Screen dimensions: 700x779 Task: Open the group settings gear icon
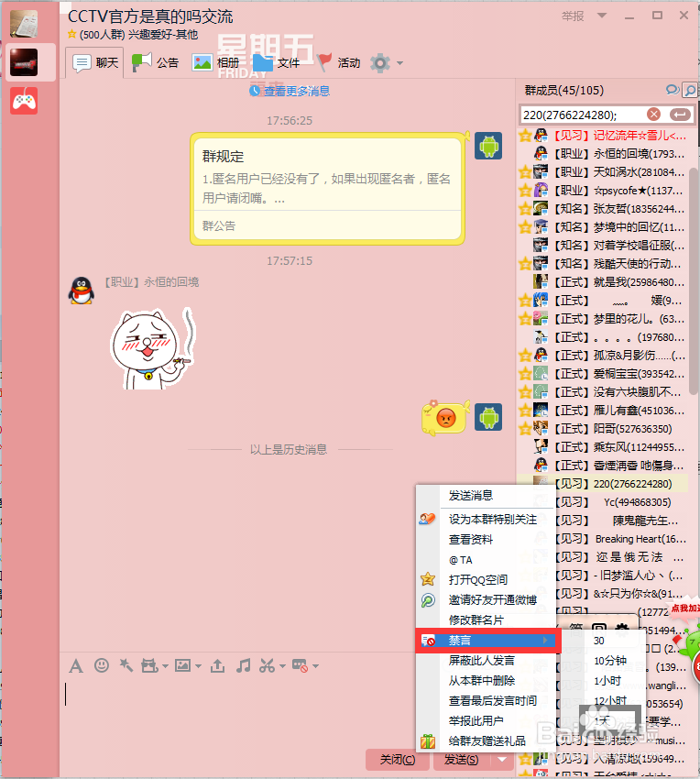[380, 63]
